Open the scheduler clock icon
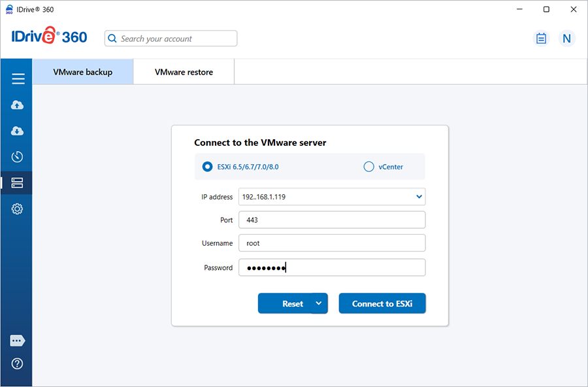 (x=18, y=157)
